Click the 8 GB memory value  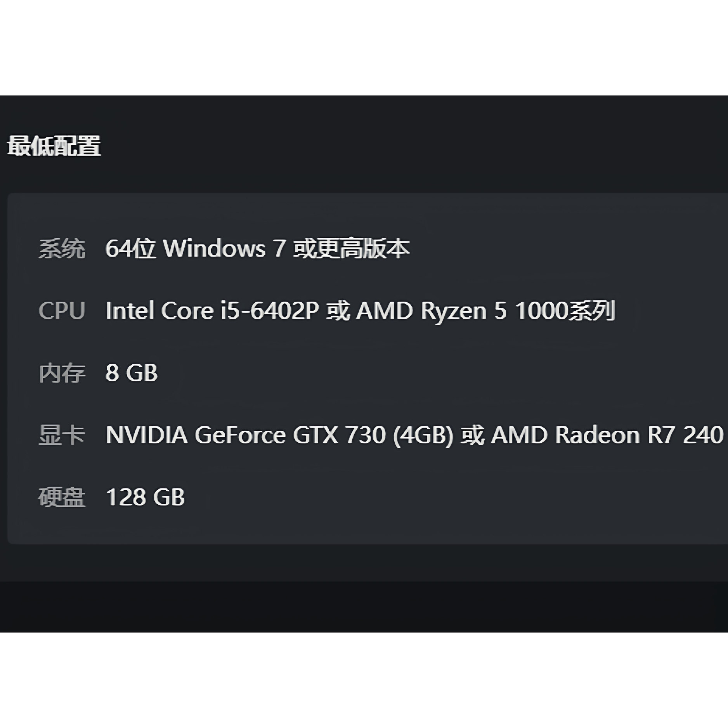[x=132, y=373]
